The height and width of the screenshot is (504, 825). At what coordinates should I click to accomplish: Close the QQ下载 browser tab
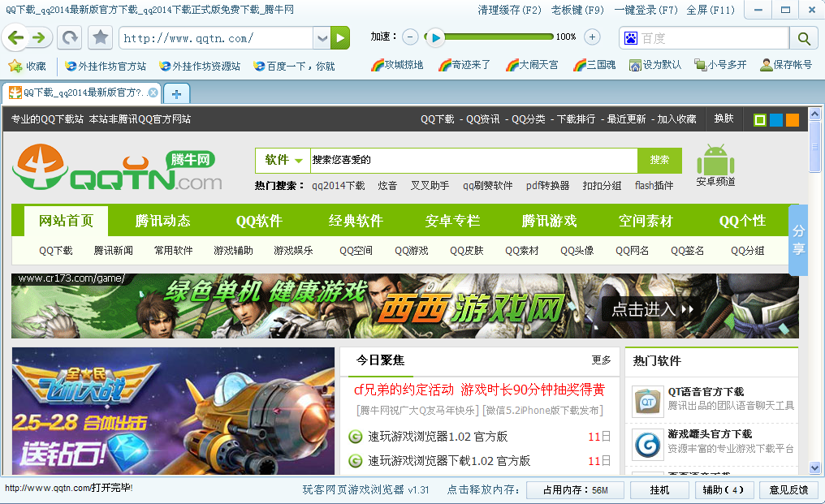pos(153,93)
